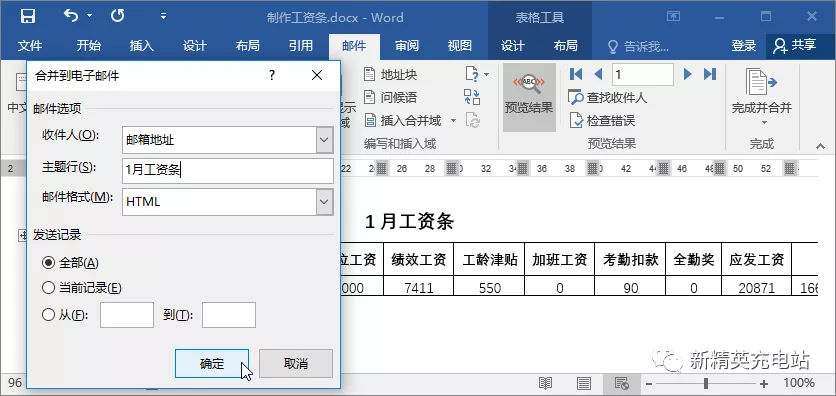The height and width of the screenshot is (396, 836).
Task: Click 登录 to sign in
Action: click(744, 46)
